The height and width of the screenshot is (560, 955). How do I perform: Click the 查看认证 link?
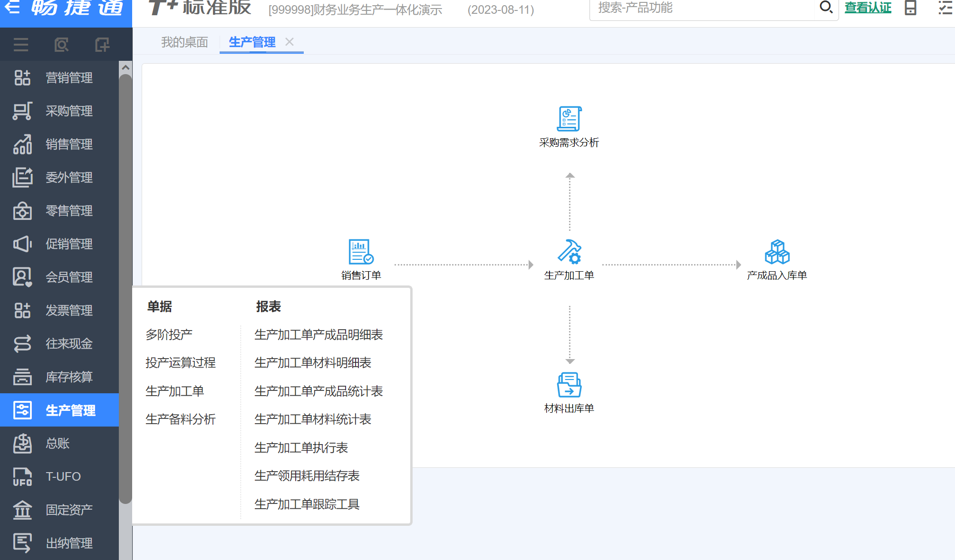coord(868,8)
